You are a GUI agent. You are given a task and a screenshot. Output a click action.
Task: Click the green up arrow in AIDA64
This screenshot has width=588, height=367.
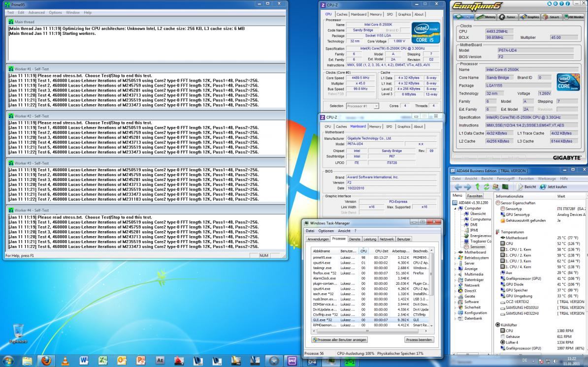pos(477,187)
